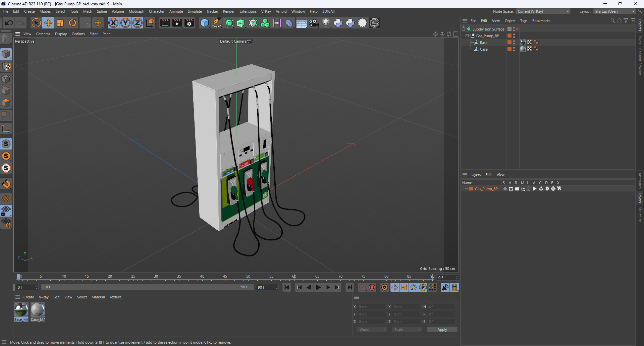Click the Gas_Pump_BP layer color swatch
644x346 pixels.
point(471,189)
